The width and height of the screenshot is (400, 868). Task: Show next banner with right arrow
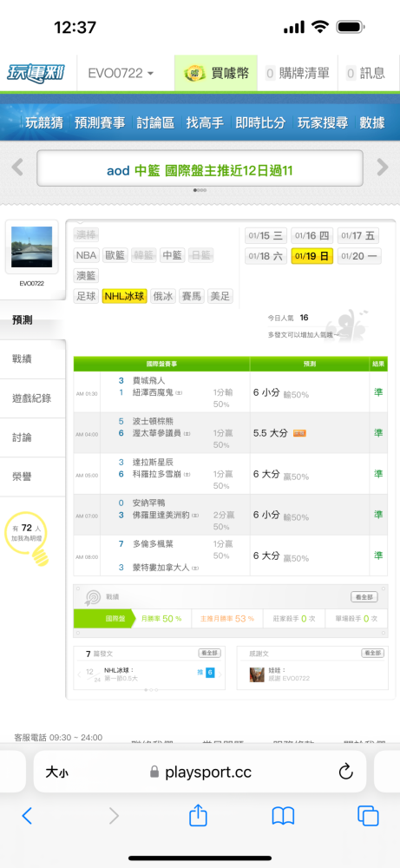coord(383,168)
